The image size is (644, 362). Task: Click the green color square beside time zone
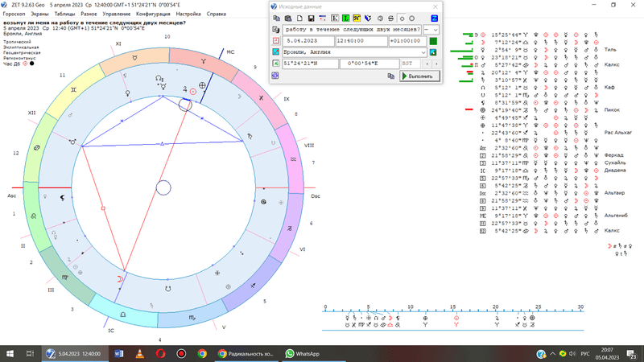click(x=433, y=40)
